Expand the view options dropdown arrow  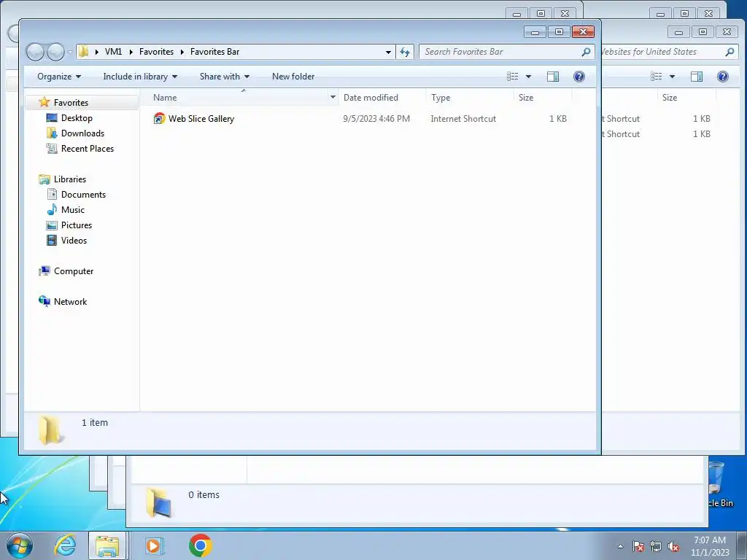pos(528,77)
